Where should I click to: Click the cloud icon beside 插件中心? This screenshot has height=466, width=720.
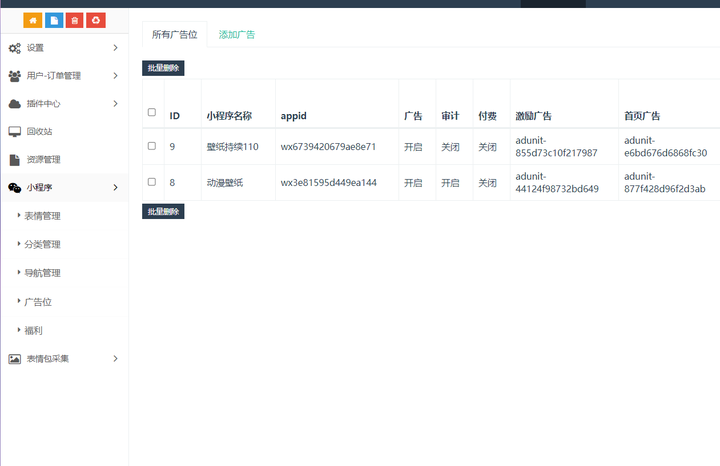pyautogui.click(x=15, y=104)
